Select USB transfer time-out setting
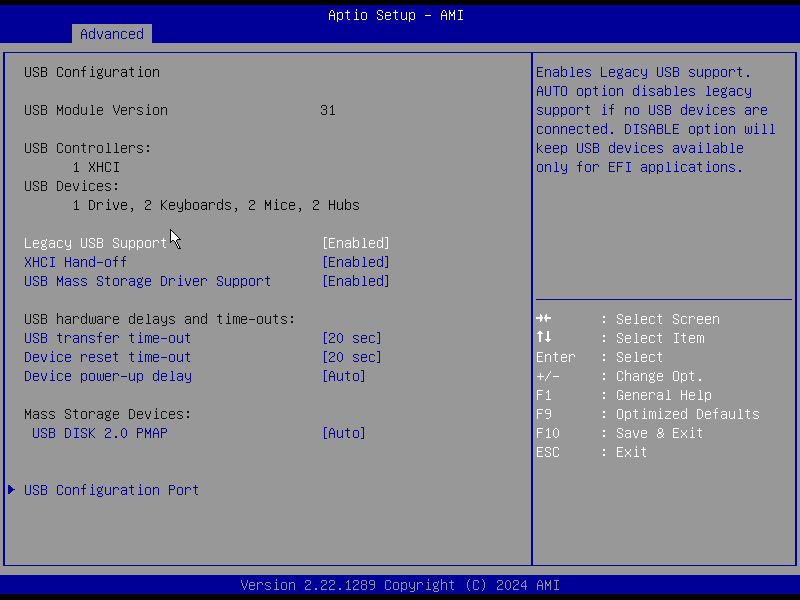This screenshot has height=600, width=800. pos(108,338)
